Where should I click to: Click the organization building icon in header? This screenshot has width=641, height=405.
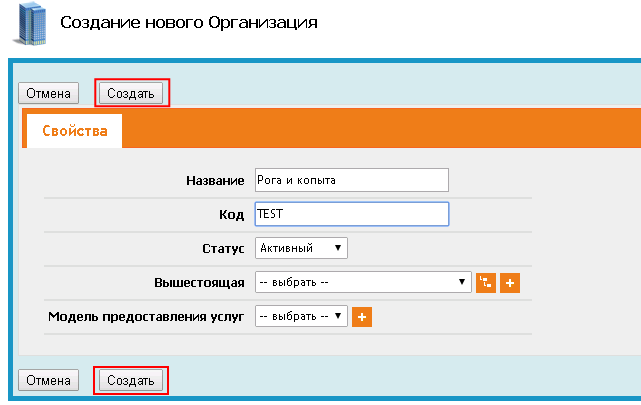(x=30, y=23)
